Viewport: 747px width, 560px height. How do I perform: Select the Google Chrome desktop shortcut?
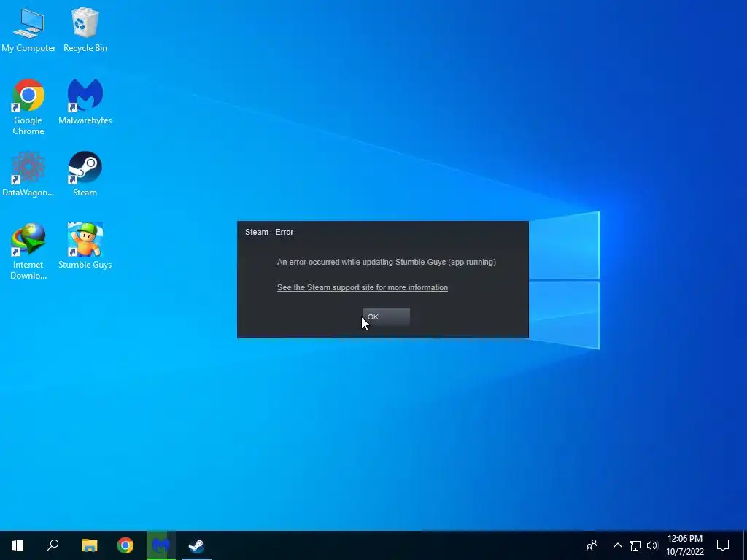pyautogui.click(x=28, y=107)
